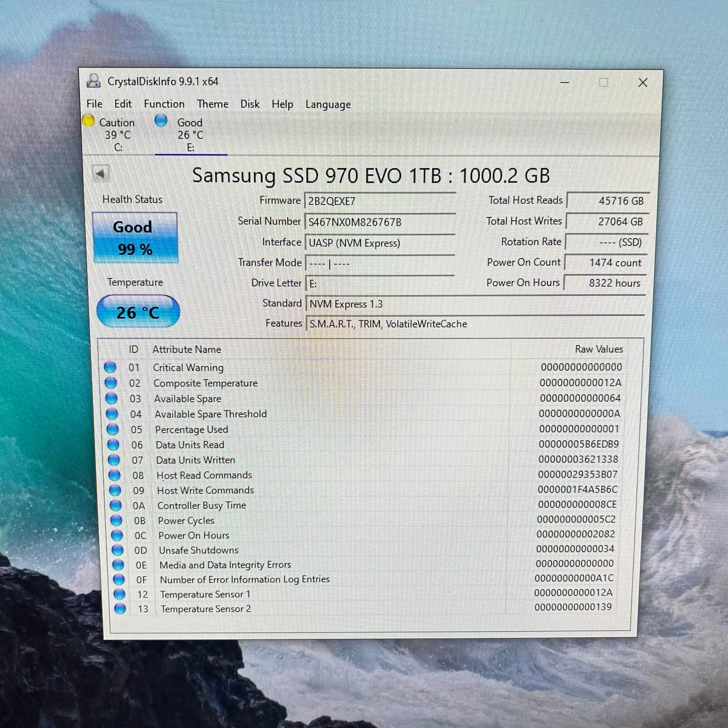728x728 pixels.
Task: Click the 26 °C temperature button
Action: coord(138,312)
